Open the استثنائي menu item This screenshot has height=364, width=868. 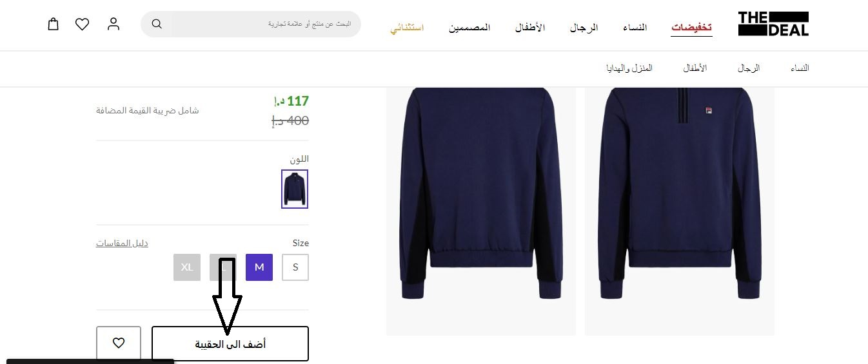click(407, 28)
